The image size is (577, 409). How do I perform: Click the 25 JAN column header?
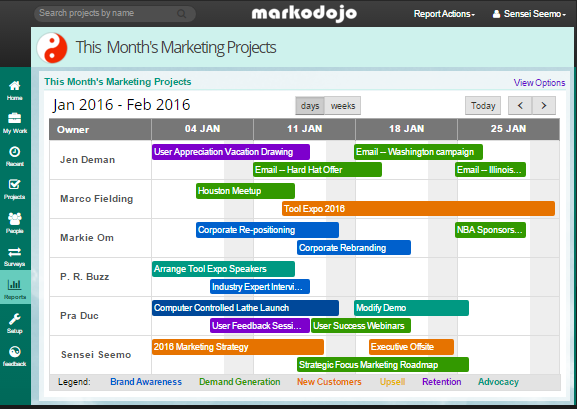tap(508, 130)
